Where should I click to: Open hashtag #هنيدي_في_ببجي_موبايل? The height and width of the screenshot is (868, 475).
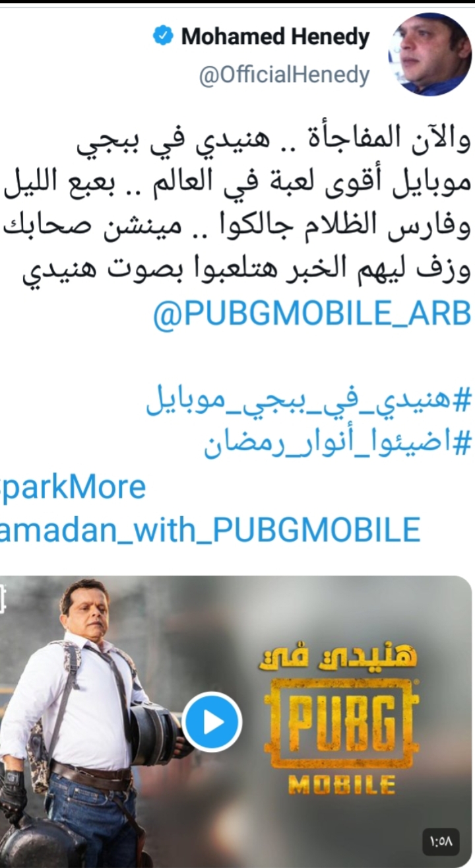coord(308,401)
